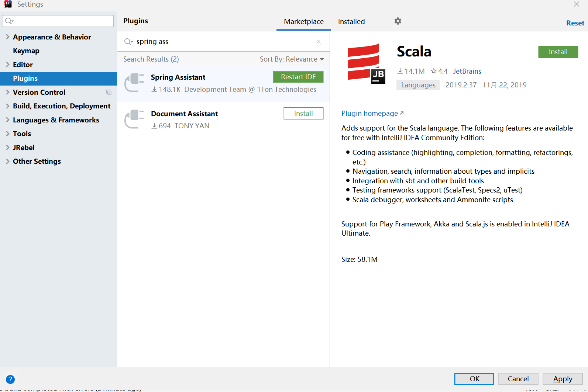Viewport: 588px width, 392px height.
Task: Install the Document Assistant plugin
Action: (303, 114)
